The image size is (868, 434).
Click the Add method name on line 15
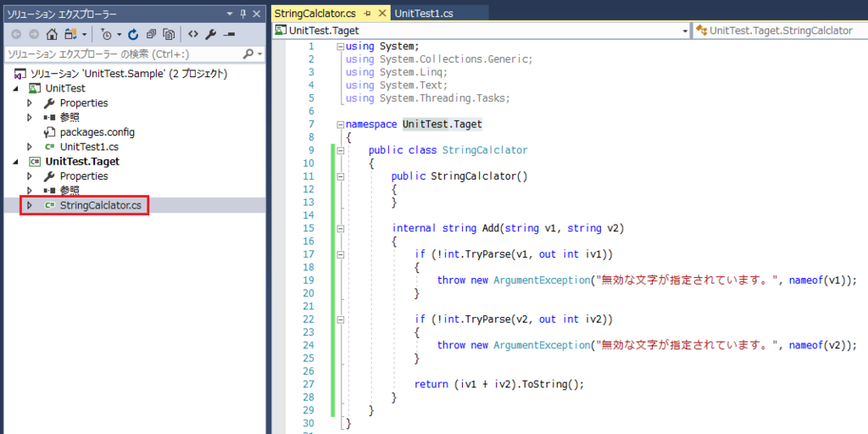coord(491,228)
